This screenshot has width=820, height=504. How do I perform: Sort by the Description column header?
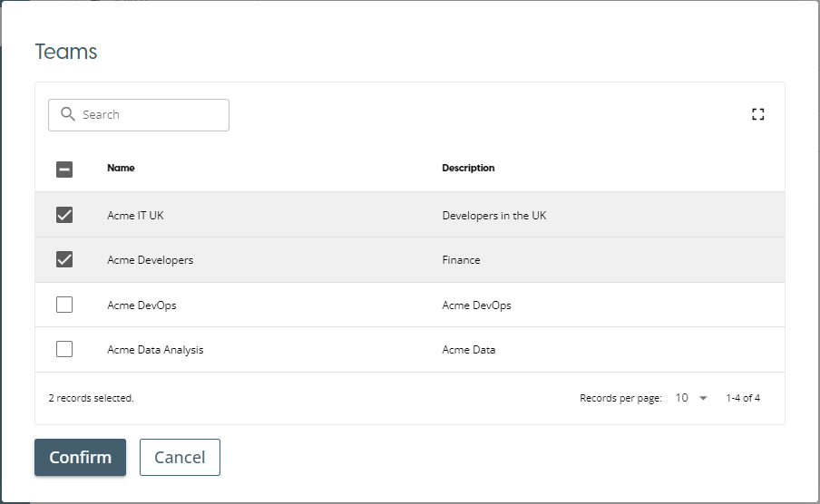pos(468,168)
